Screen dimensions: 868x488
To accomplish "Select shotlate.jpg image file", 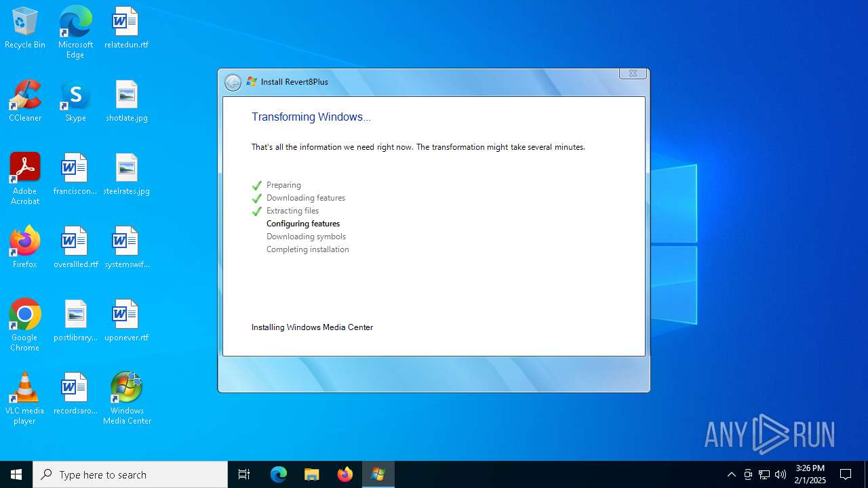I will [x=126, y=102].
